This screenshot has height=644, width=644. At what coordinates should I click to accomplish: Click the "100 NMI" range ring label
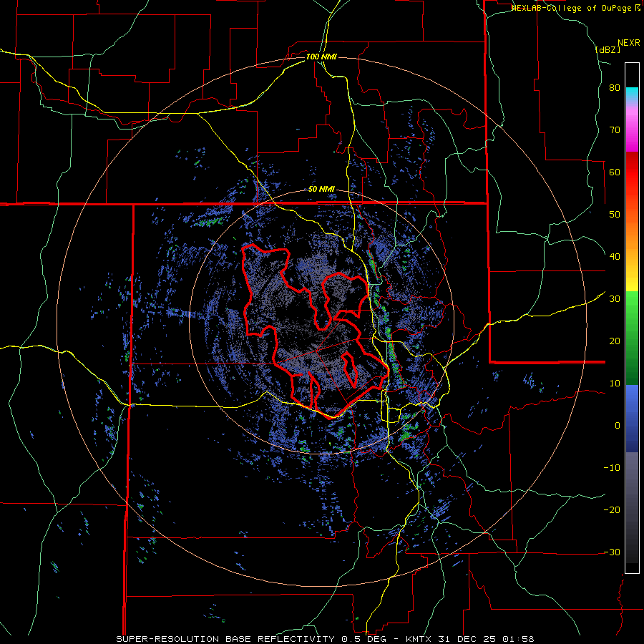(321, 57)
